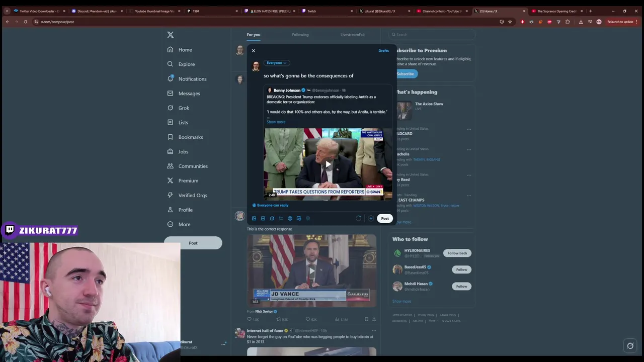Screen dimensions: 644x362
Task: Open The Axios Show live event
Action: pos(429,104)
